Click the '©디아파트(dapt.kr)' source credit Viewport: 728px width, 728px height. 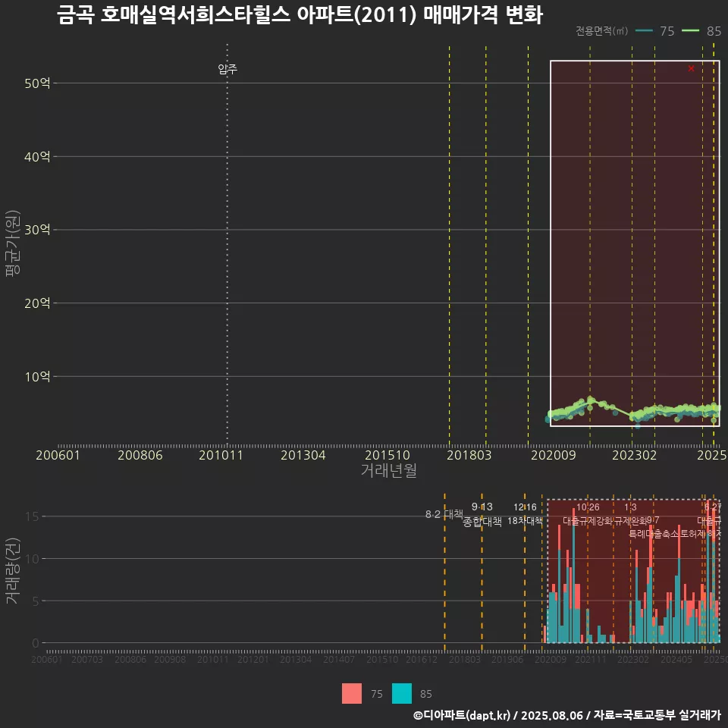click(462, 715)
